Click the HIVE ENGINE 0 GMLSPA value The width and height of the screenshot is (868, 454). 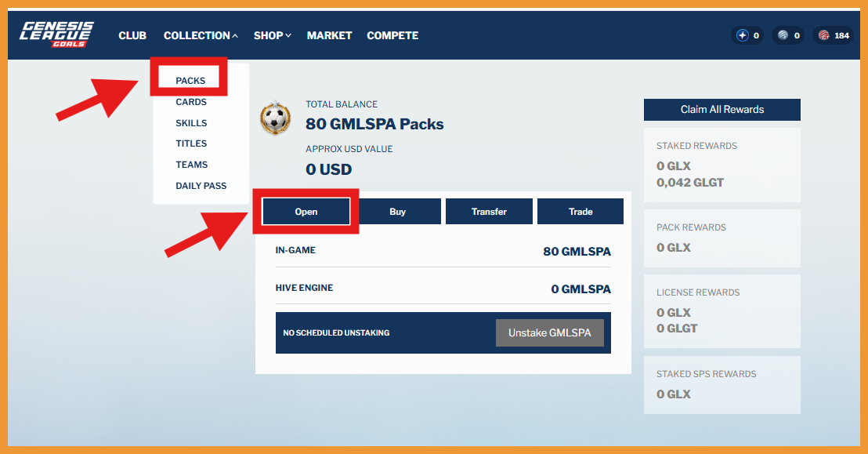(x=580, y=289)
